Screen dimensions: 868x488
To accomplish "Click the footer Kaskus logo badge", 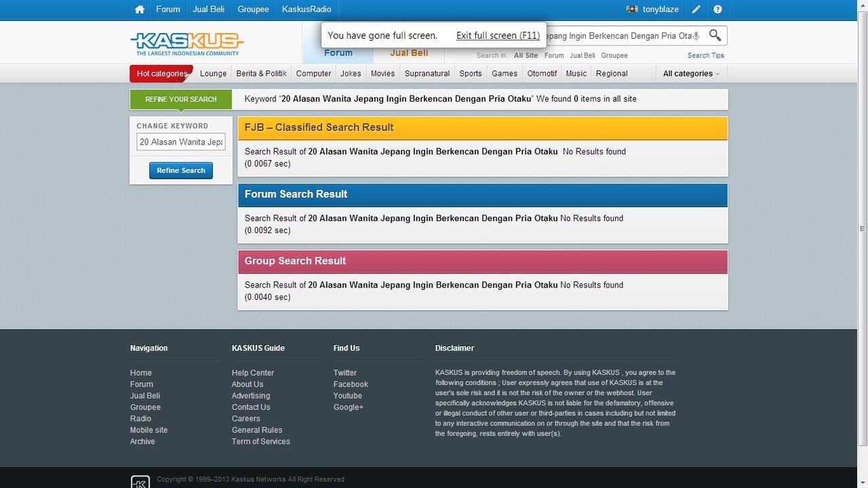I will [x=140, y=482].
